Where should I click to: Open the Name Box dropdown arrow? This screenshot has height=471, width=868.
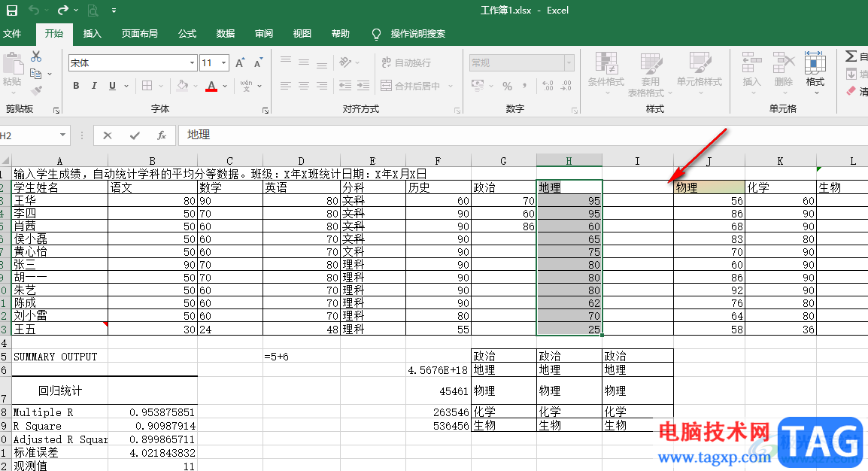(63, 135)
